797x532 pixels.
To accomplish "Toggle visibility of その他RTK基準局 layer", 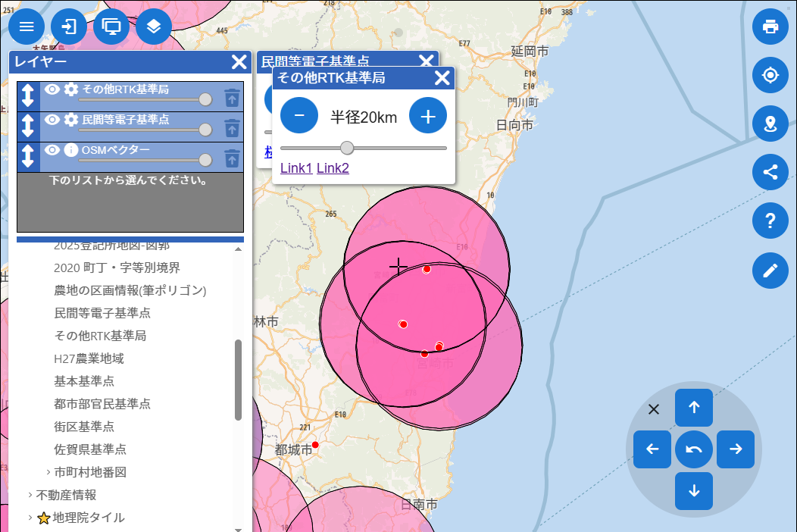I will [x=52, y=89].
